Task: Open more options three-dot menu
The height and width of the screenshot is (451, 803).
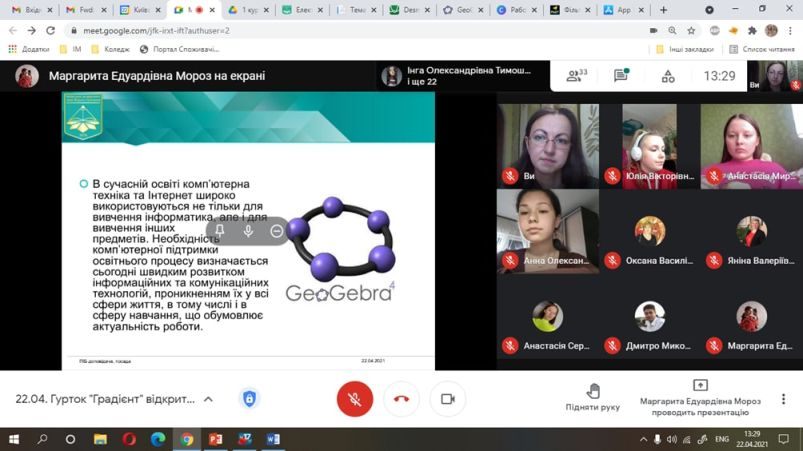Action: coord(783,399)
